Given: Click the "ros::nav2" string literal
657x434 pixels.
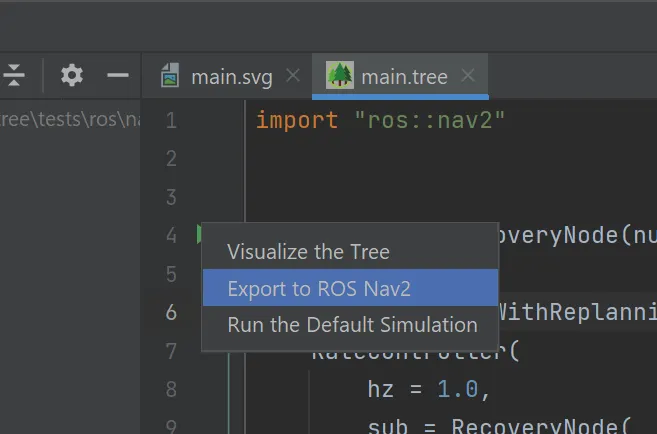Looking at the screenshot, I should pos(430,120).
